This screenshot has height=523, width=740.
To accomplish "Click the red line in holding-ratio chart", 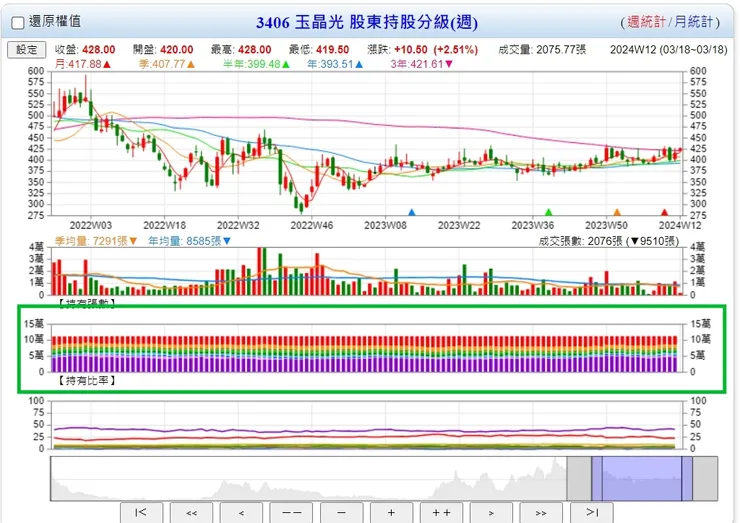I will [x=363, y=437].
